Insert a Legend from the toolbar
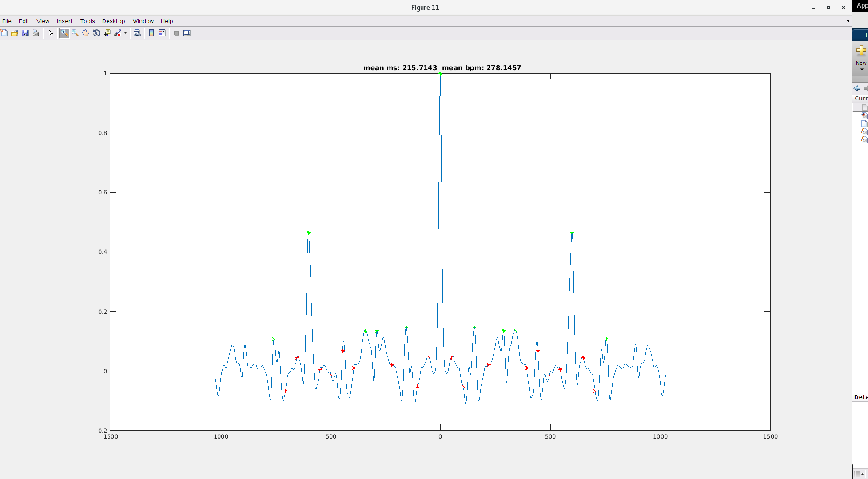 point(162,33)
